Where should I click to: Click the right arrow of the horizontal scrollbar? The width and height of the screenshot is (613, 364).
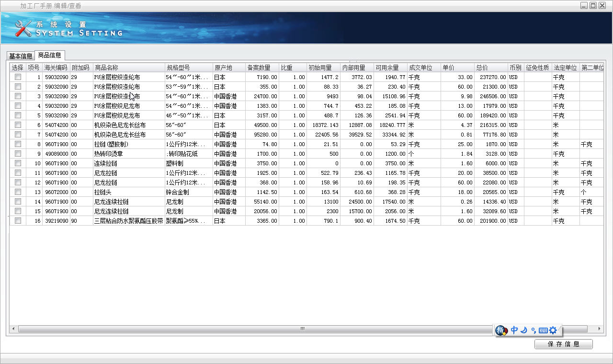pyautogui.click(x=600, y=329)
